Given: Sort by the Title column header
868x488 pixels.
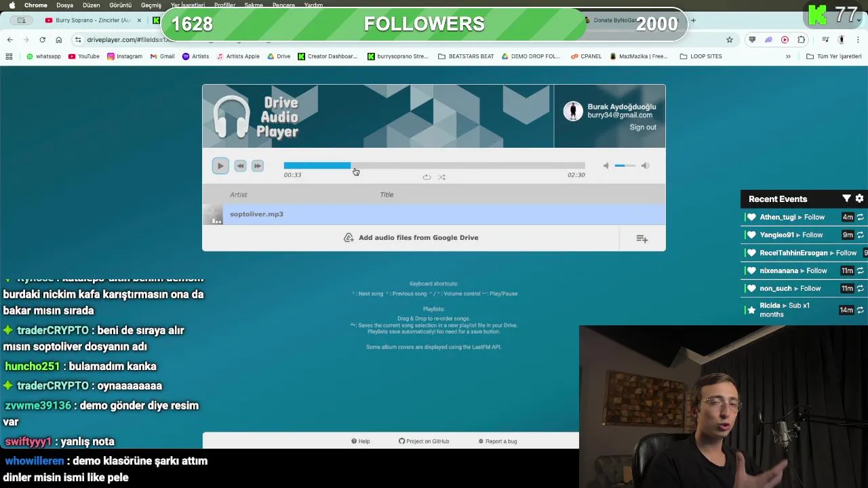Looking at the screenshot, I should pos(387,195).
